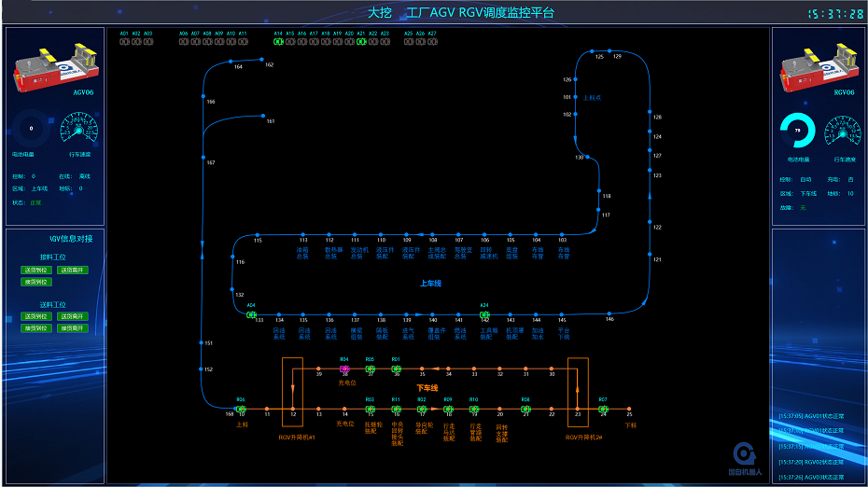The image size is (868, 487).
Task: Click the magenta R04 RGV at charging station
Action: coord(344,369)
